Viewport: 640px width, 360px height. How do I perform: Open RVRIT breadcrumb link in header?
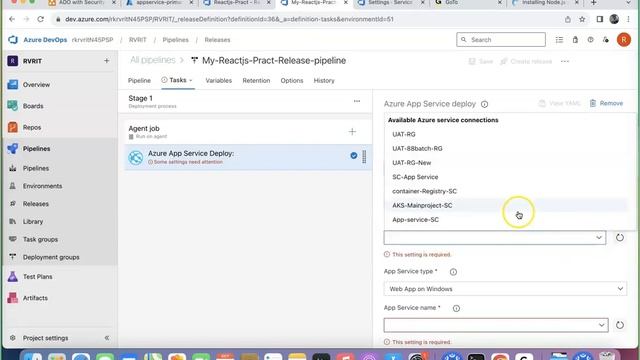[138, 40]
